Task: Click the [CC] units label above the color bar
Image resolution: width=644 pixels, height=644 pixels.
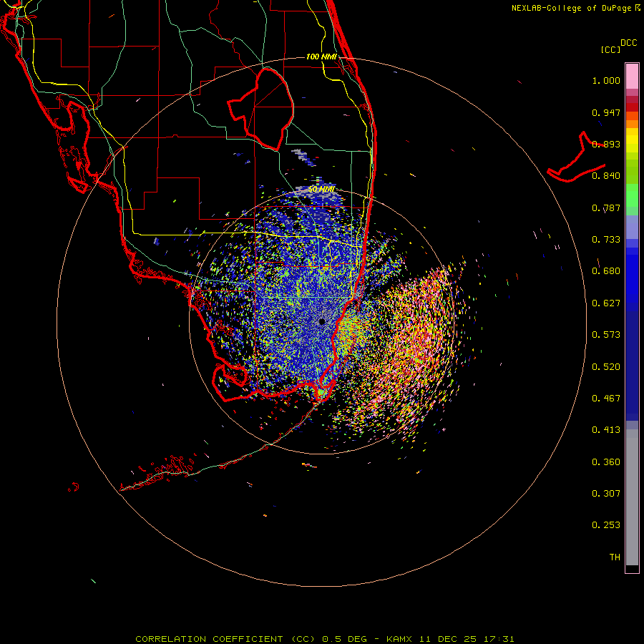Action: 610,49
